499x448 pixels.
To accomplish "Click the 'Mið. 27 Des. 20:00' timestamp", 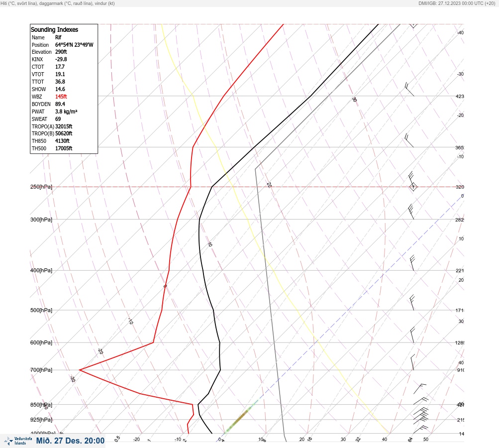I will pyautogui.click(x=70, y=441).
